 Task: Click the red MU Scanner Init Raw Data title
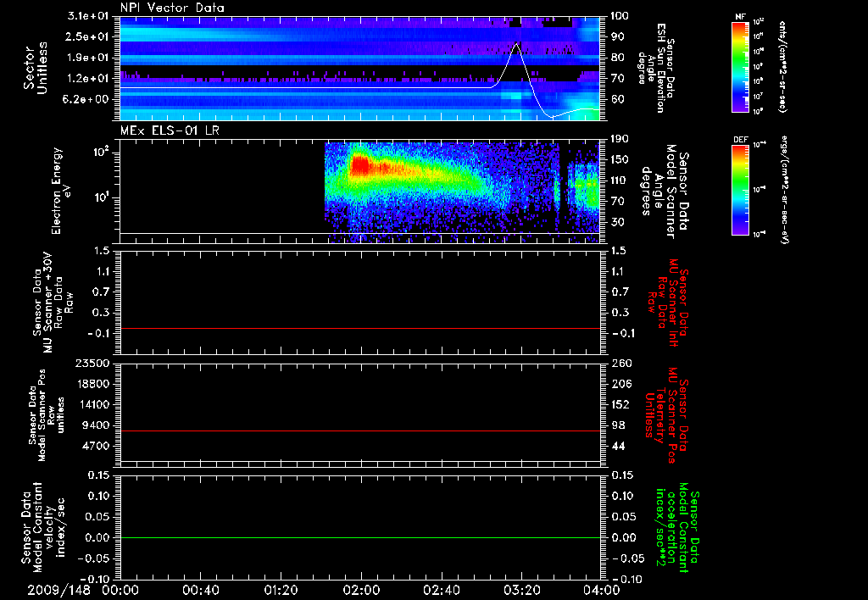669,303
